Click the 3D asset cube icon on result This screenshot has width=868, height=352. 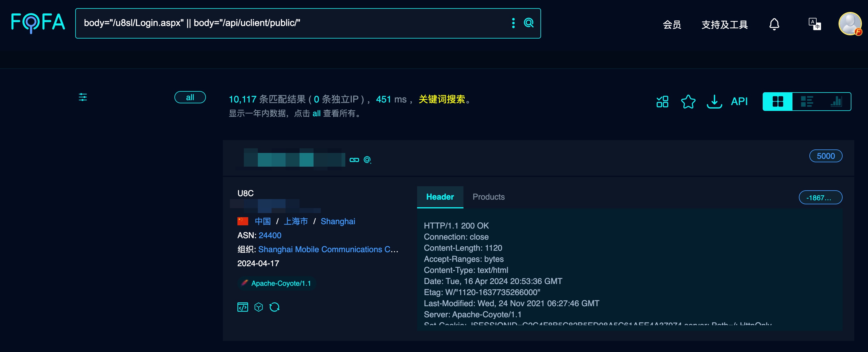coord(258,307)
